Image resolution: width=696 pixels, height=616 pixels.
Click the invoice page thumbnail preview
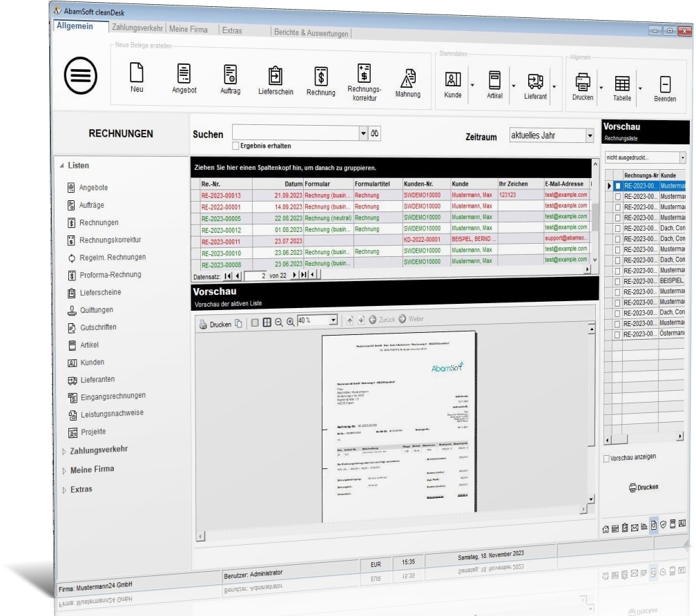(398, 426)
